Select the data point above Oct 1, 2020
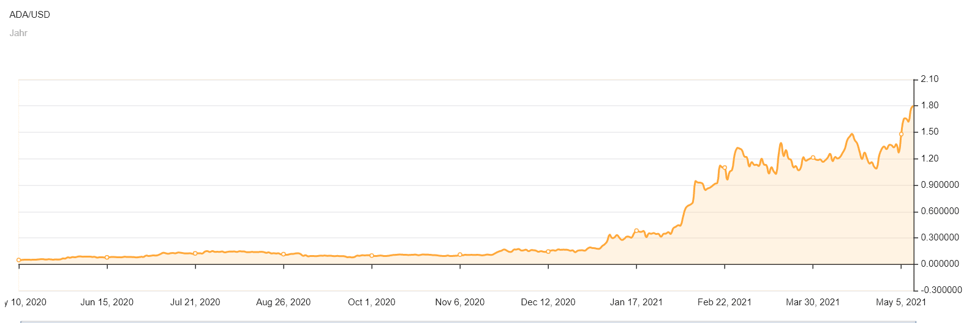The image size is (980, 323). 372,256
